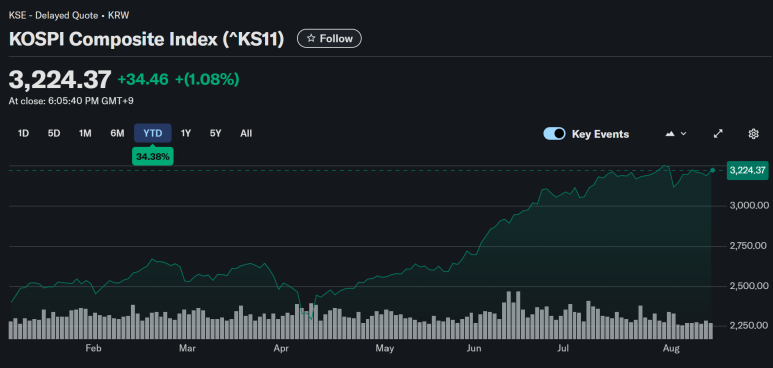The width and height of the screenshot is (773, 368).
Task: Click the KOSPI Composite Index title
Action: pyautogui.click(x=146, y=39)
